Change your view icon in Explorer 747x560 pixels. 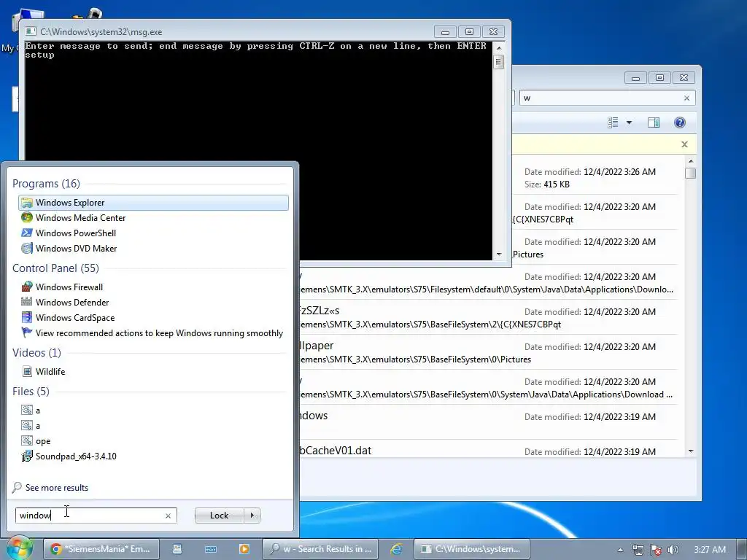[x=613, y=122]
